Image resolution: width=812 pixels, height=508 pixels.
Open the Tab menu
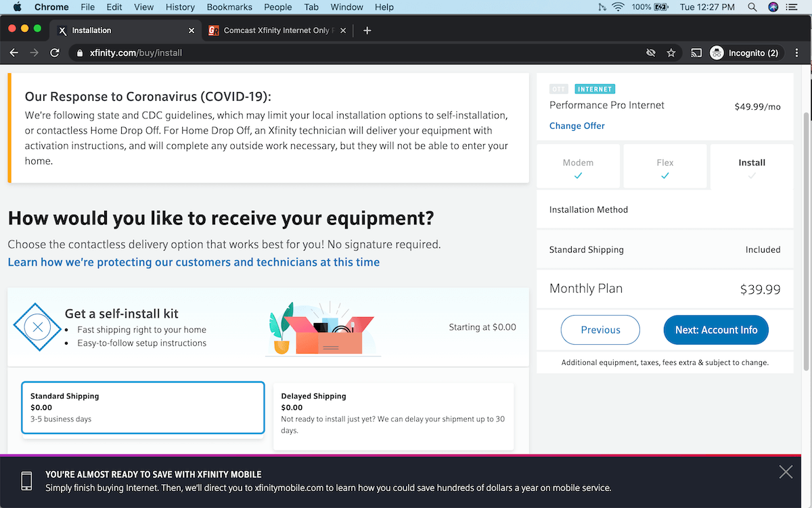click(311, 7)
